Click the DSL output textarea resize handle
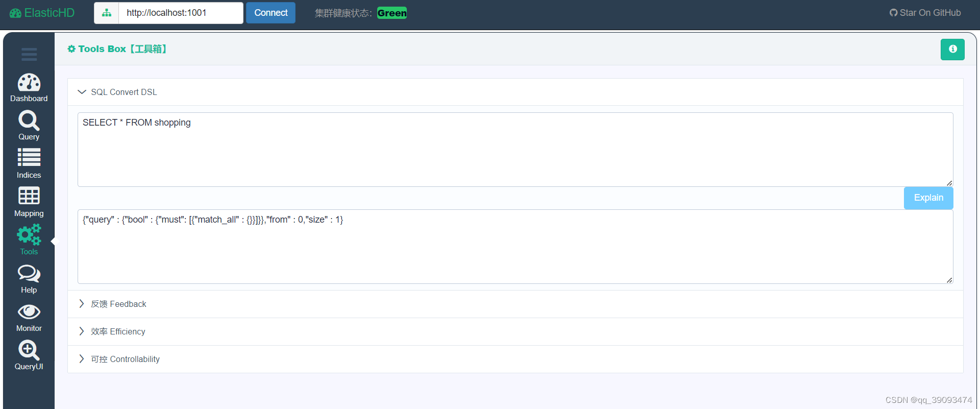Screen dimensions: 980x409 (949, 280)
